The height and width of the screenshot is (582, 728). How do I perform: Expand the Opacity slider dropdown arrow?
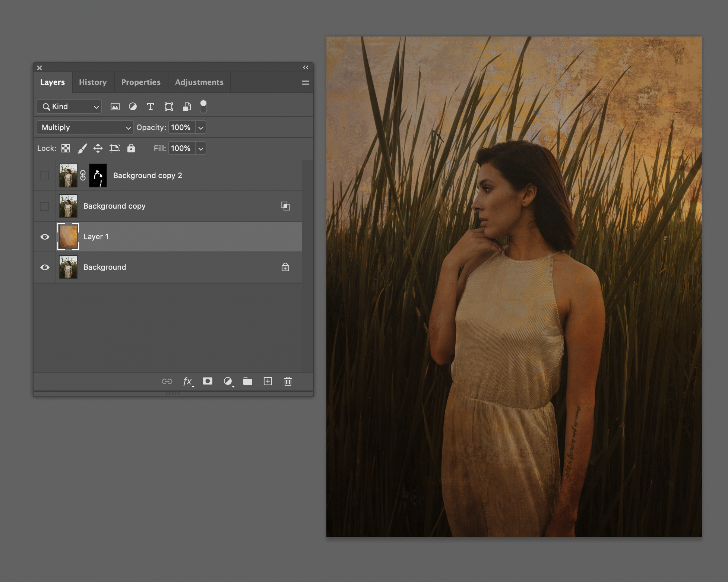click(x=201, y=128)
